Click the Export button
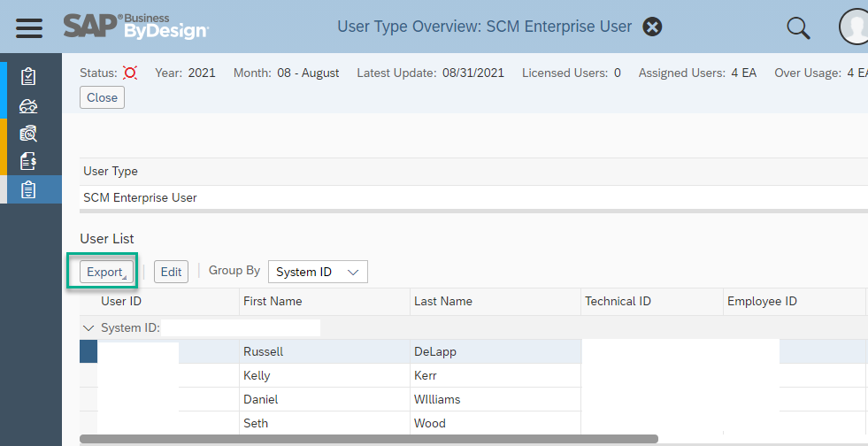This screenshot has width=868, height=446. (106, 272)
